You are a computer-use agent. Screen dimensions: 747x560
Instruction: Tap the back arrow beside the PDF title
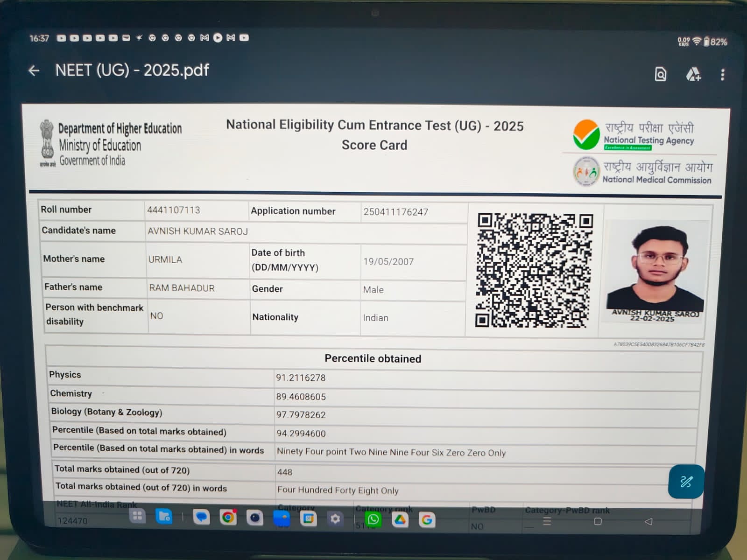(34, 71)
